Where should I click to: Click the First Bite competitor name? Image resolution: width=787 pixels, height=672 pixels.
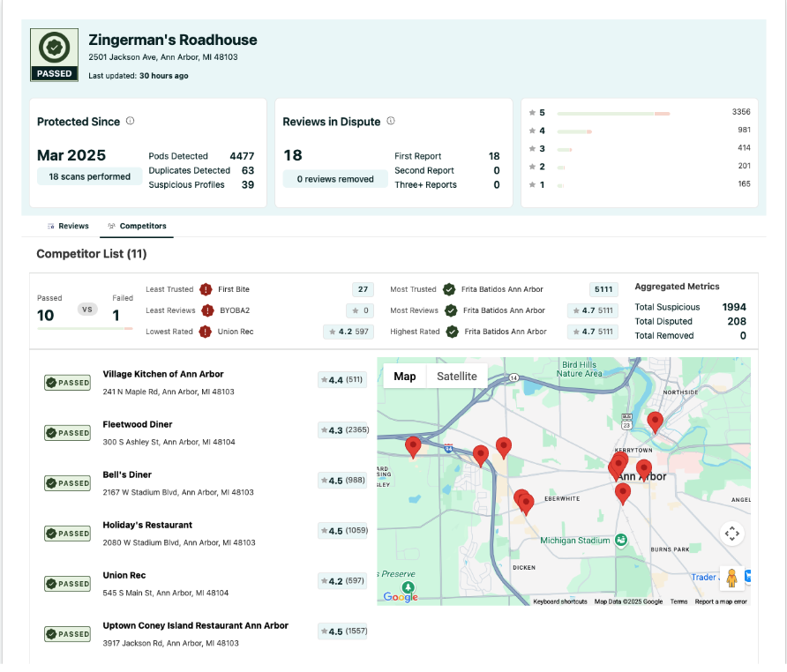coord(234,289)
